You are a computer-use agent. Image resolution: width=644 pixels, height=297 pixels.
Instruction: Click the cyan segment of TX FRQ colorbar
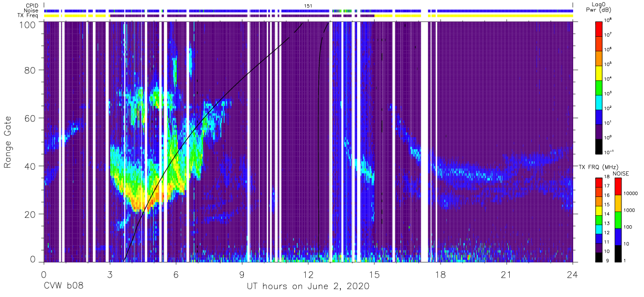click(x=598, y=229)
